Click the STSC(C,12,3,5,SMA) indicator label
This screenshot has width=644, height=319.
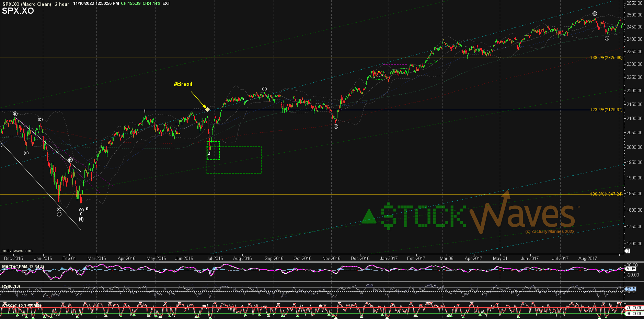click(21, 306)
